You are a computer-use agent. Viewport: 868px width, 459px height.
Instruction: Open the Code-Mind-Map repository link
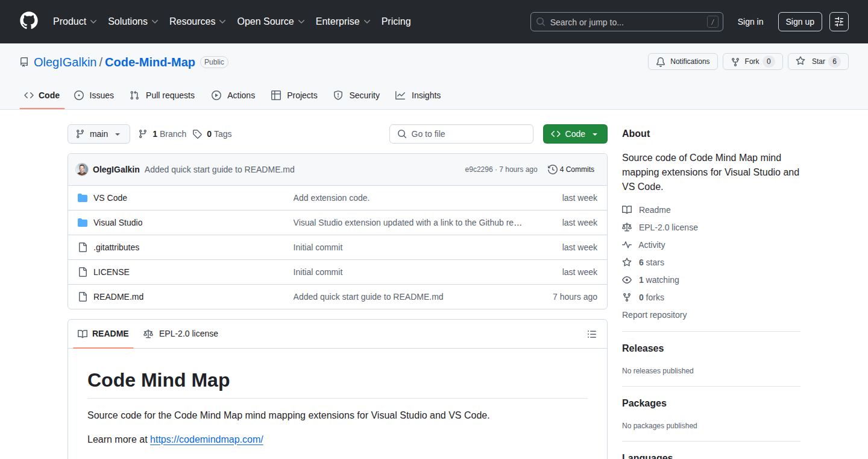pos(150,62)
